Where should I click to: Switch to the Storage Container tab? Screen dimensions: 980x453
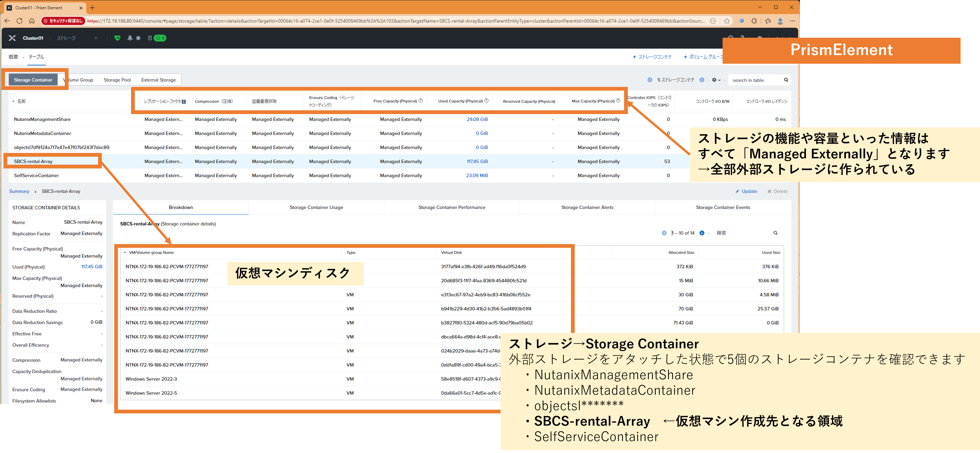click(33, 80)
